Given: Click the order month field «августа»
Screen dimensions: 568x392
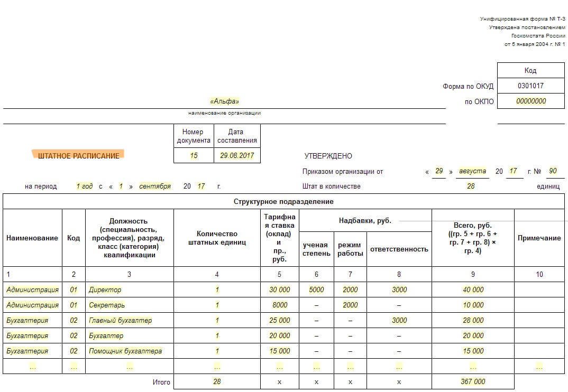Looking at the screenshot, I should tap(473, 171).
